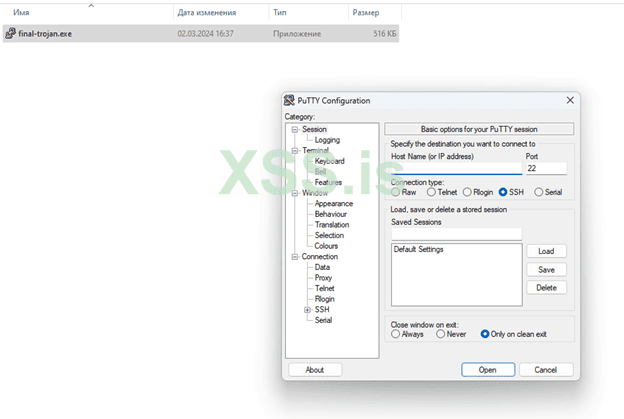Focus the Host Name input field
Viewport: 624px width, 419px height.
456,168
